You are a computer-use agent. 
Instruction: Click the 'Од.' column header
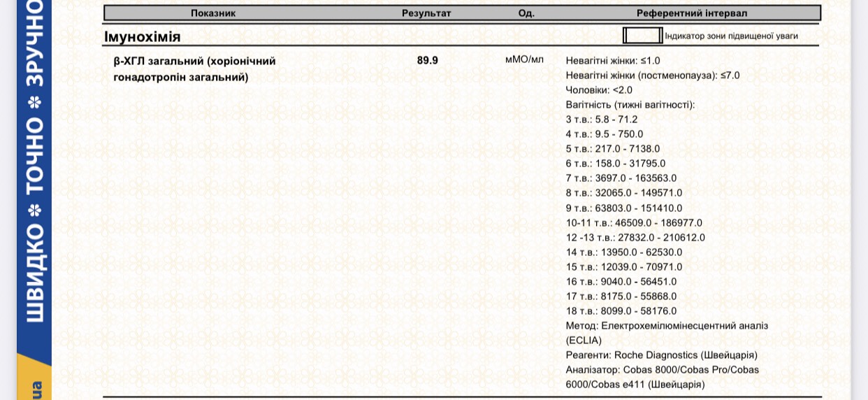click(x=526, y=13)
